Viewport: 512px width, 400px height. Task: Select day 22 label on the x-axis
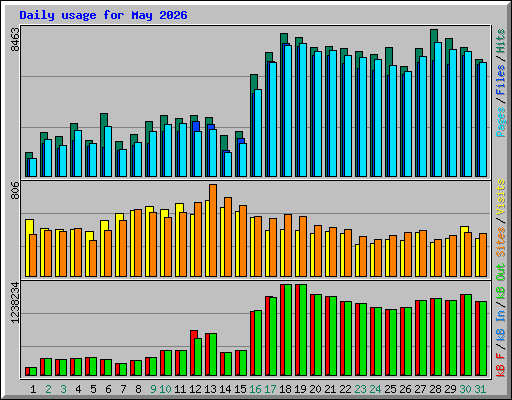[x=345, y=389]
